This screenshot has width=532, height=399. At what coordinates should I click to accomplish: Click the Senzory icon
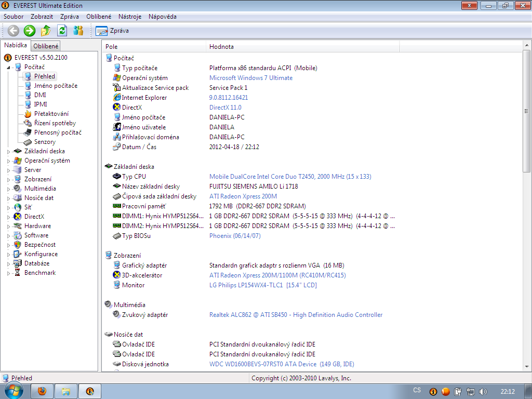28,142
